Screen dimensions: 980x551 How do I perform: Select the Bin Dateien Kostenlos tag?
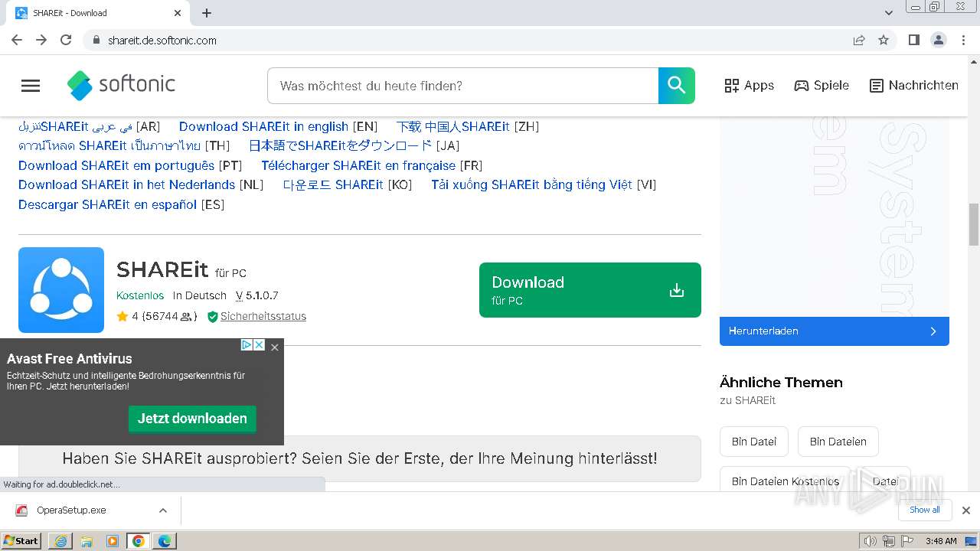[x=786, y=481]
